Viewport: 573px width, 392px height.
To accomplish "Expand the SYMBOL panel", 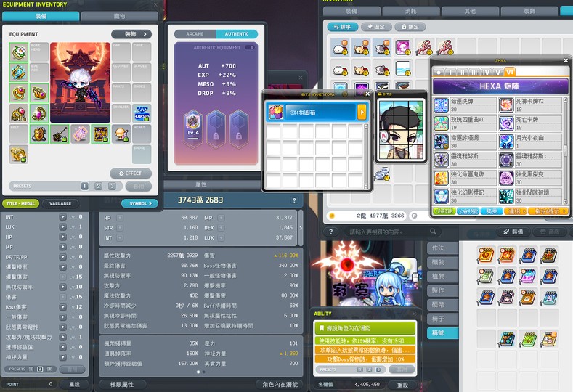I will coord(139,204).
